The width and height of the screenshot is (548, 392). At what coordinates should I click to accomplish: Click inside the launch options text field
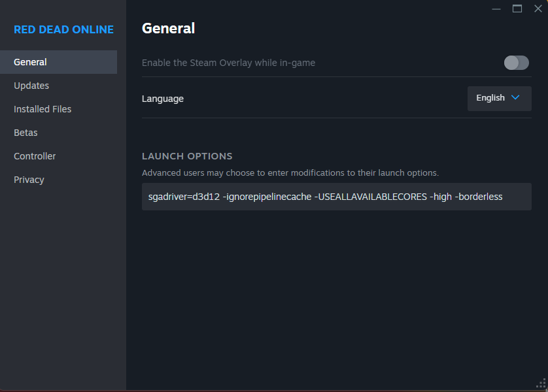click(336, 197)
